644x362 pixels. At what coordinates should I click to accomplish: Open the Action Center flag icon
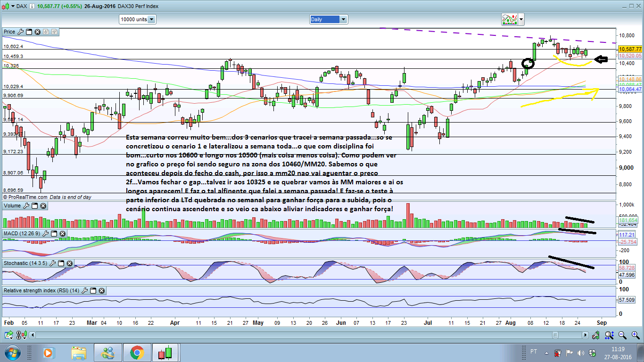coord(569,352)
